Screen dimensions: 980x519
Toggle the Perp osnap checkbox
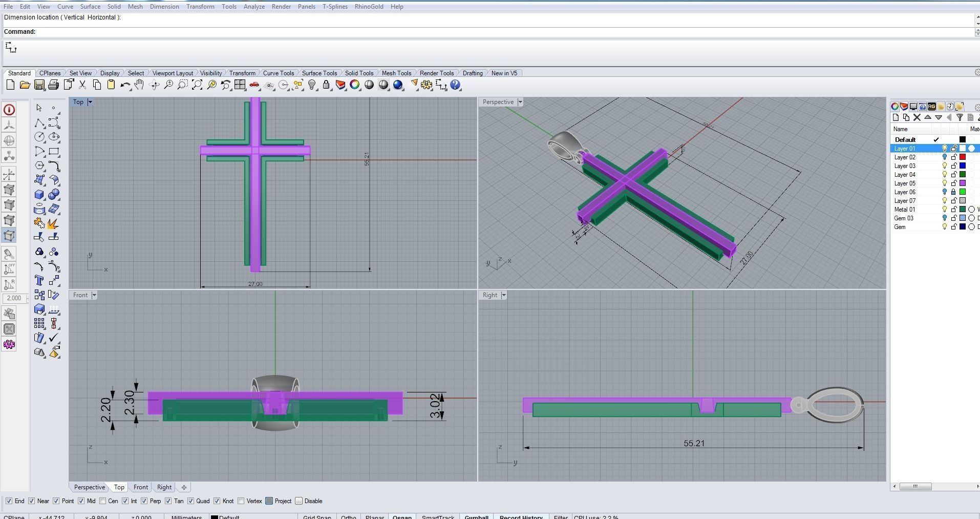144,501
